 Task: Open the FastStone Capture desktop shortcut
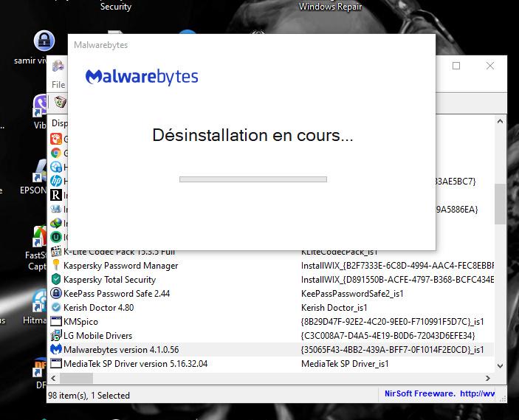click(x=39, y=236)
